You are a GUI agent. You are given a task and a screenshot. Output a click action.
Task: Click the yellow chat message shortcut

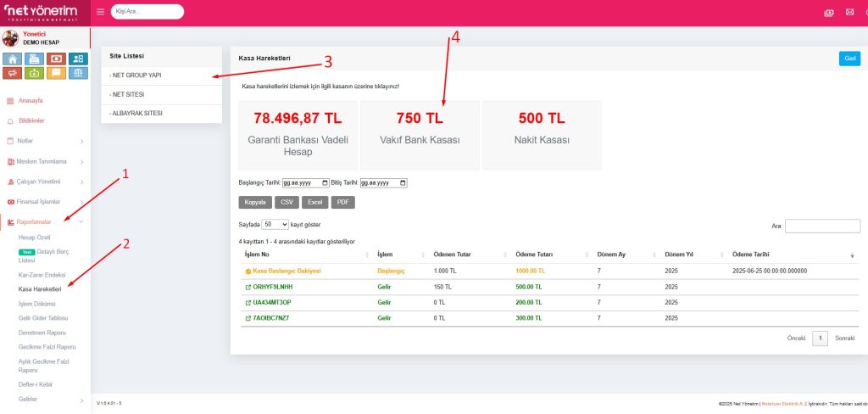click(56, 73)
